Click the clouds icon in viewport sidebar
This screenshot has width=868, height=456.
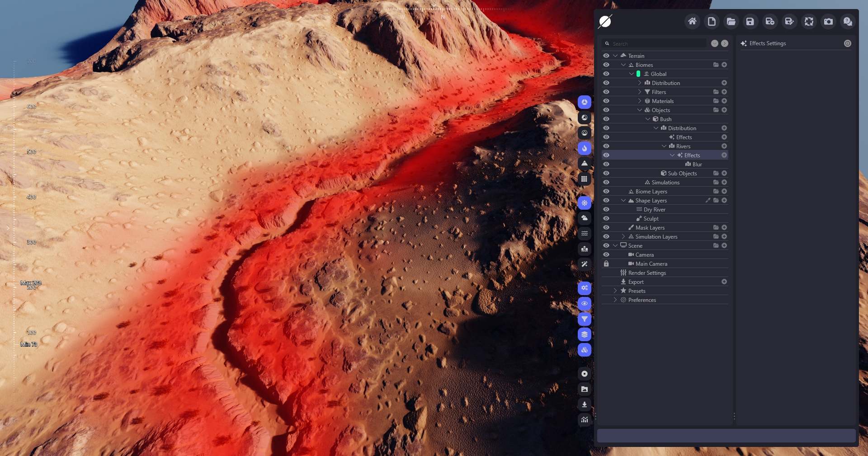point(585,218)
